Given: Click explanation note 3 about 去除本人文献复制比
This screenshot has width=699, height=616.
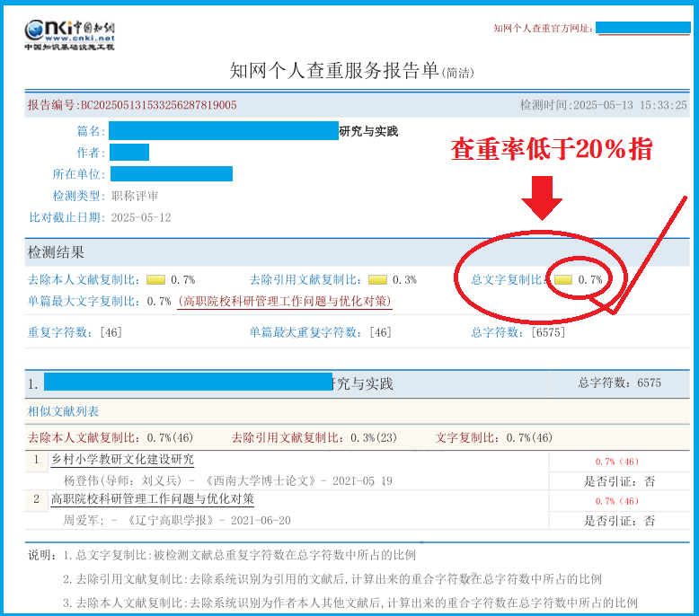Looking at the screenshot, I should click(x=350, y=603).
